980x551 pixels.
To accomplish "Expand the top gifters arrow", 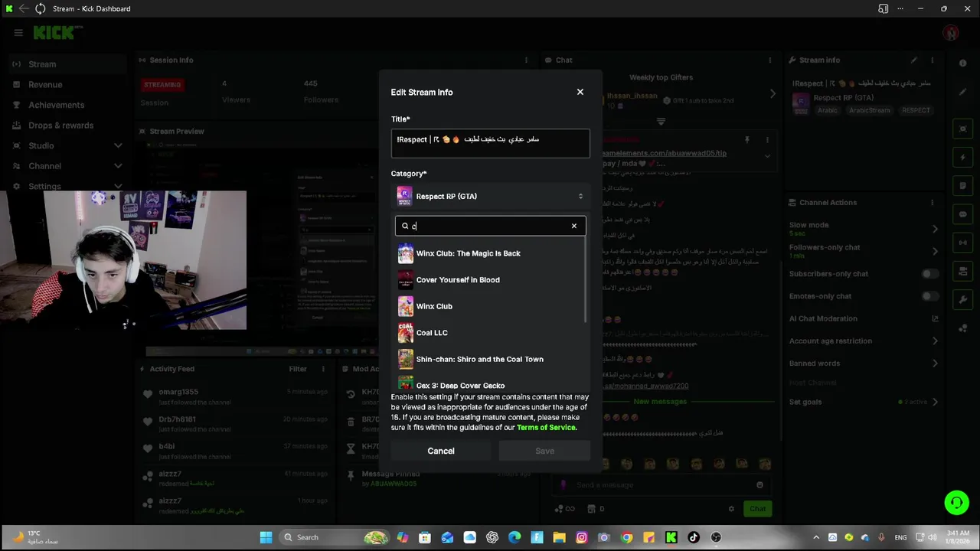I will click(773, 93).
